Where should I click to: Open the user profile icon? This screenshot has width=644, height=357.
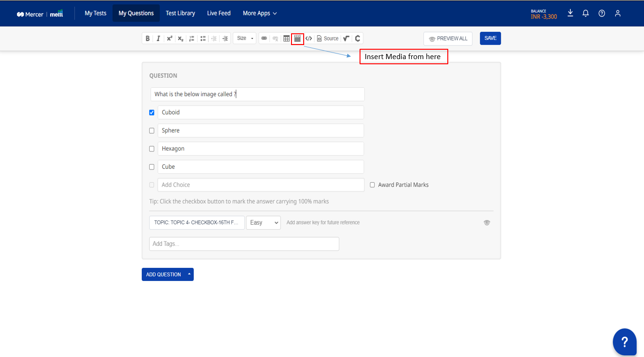coord(618,13)
